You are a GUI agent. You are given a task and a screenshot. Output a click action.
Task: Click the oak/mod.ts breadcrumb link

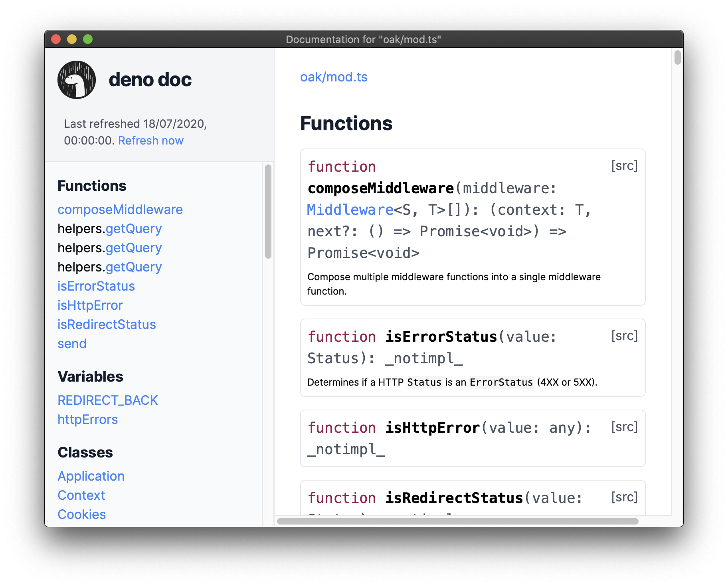tap(334, 77)
